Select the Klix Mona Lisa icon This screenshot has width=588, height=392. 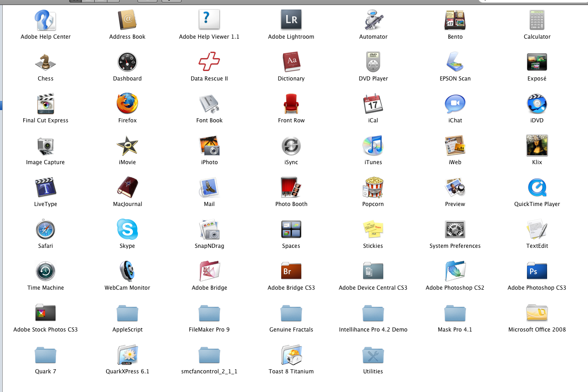[x=537, y=146]
